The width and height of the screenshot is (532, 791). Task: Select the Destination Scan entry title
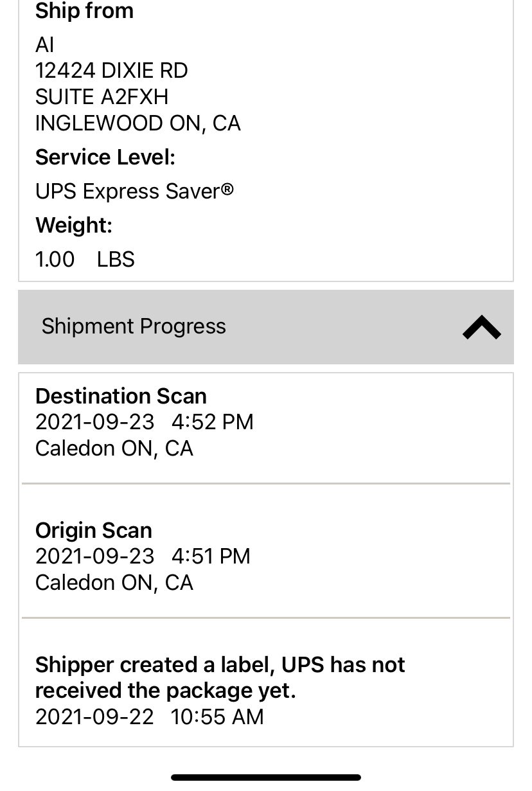121,396
